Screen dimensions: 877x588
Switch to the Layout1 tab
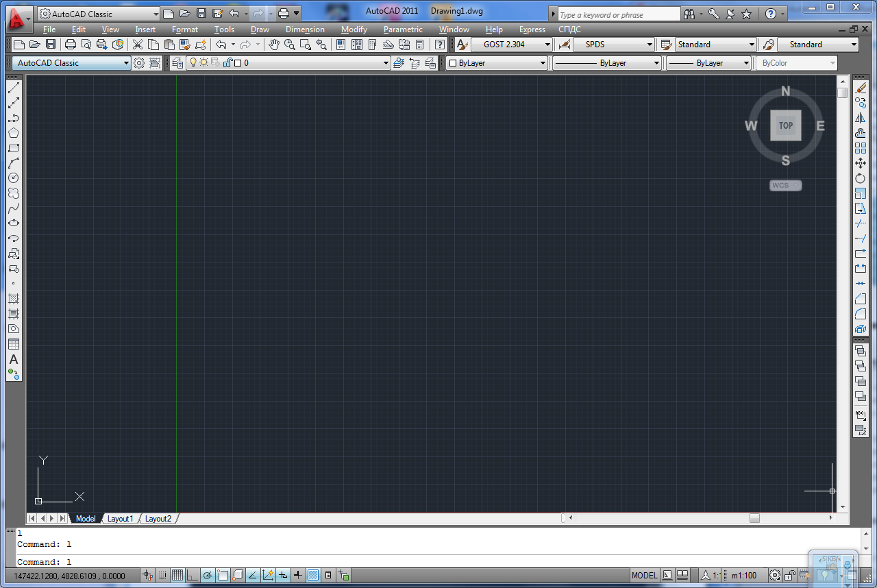coord(120,519)
